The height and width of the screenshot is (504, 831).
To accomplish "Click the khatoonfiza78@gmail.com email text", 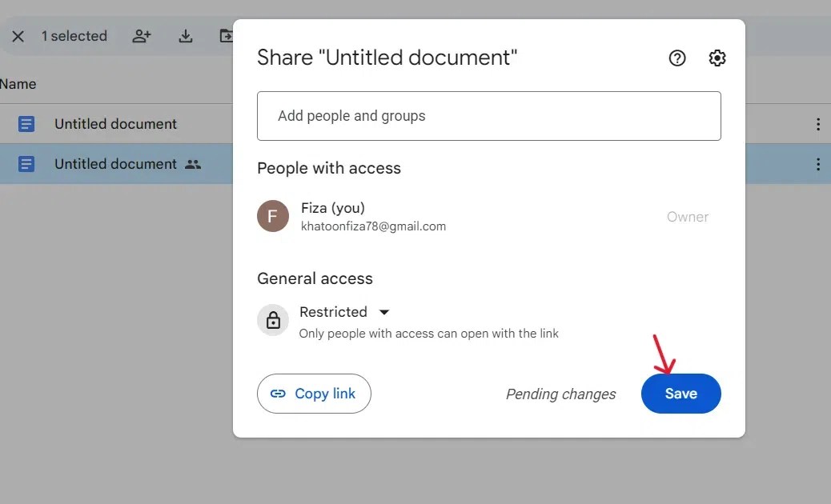I will [x=373, y=226].
